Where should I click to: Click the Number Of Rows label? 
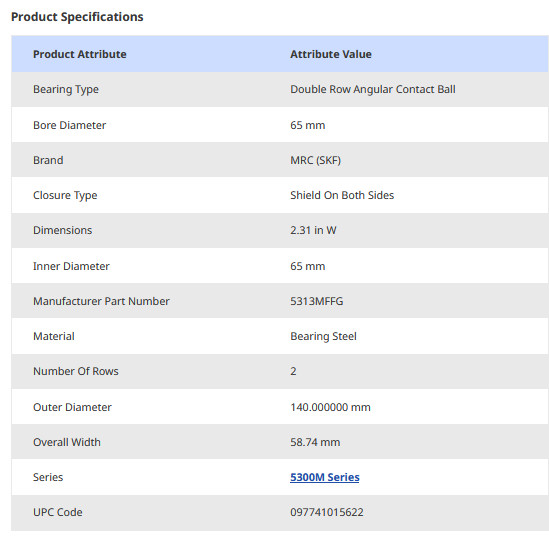click(76, 371)
